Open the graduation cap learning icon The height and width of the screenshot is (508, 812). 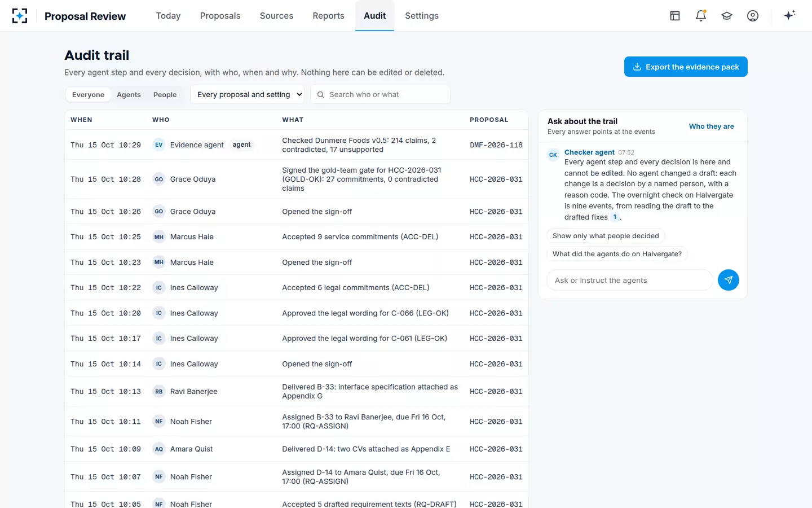point(727,16)
